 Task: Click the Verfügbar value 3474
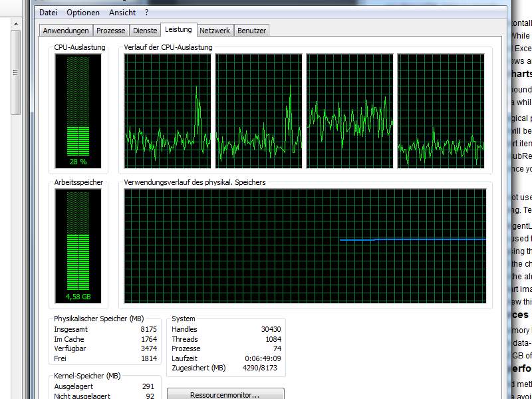pyautogui.click(x=149, y=348)
